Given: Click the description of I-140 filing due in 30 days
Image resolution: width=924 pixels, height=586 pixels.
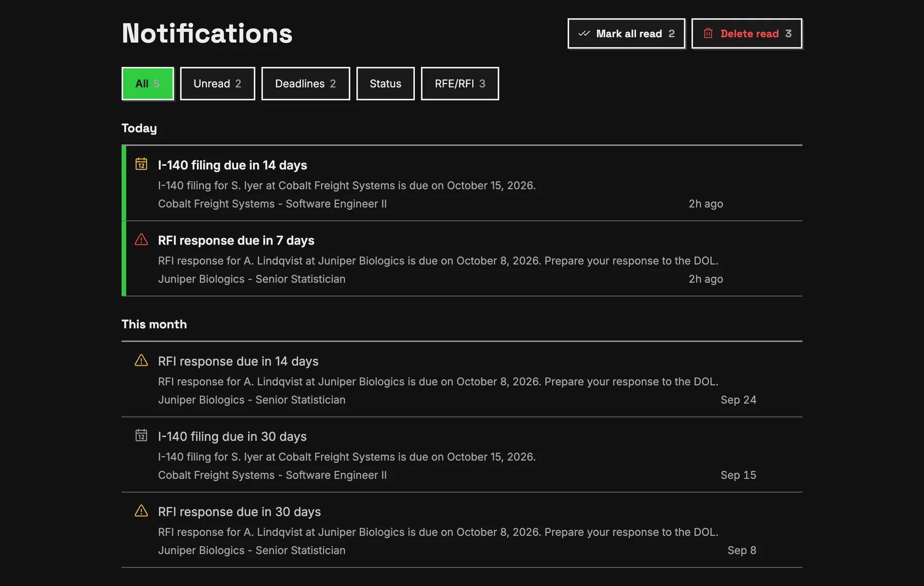Looking at the screenshot, I should [347, 457].
